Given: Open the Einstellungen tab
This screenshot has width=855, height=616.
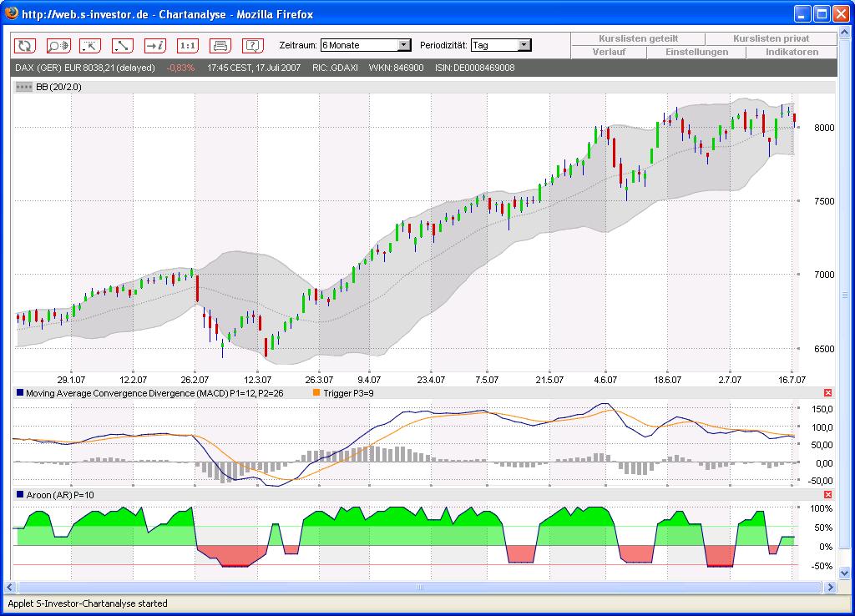Looking at the screenshot, I should [x=696, y=53].
